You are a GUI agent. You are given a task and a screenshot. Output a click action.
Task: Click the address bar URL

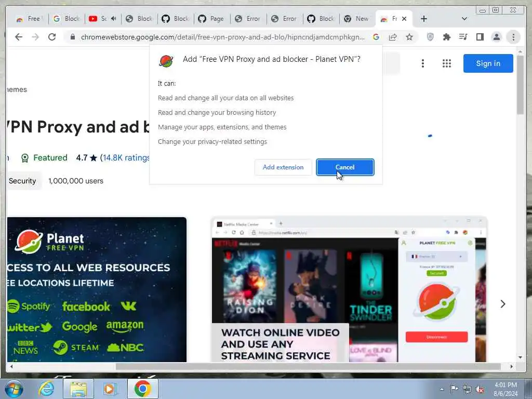[x=222, y=37]
